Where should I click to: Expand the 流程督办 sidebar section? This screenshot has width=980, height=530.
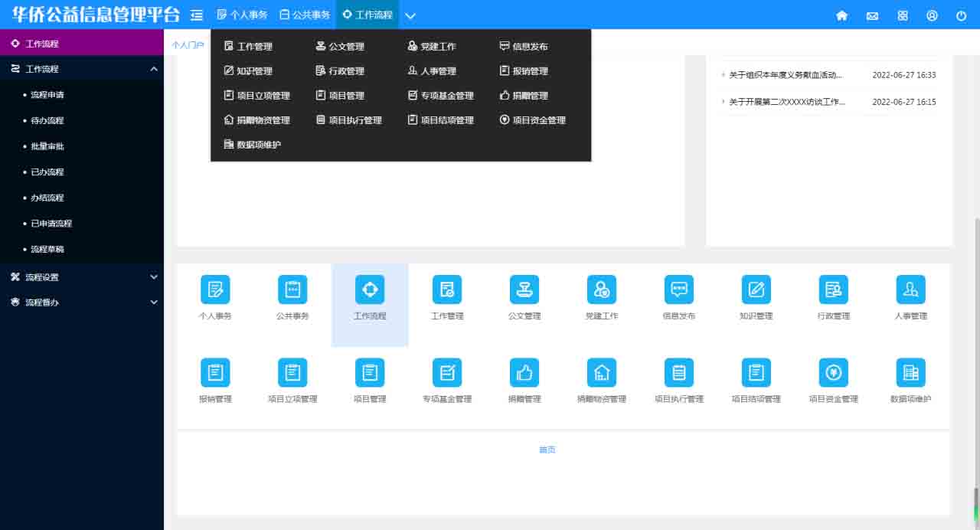tap(81, 303)
